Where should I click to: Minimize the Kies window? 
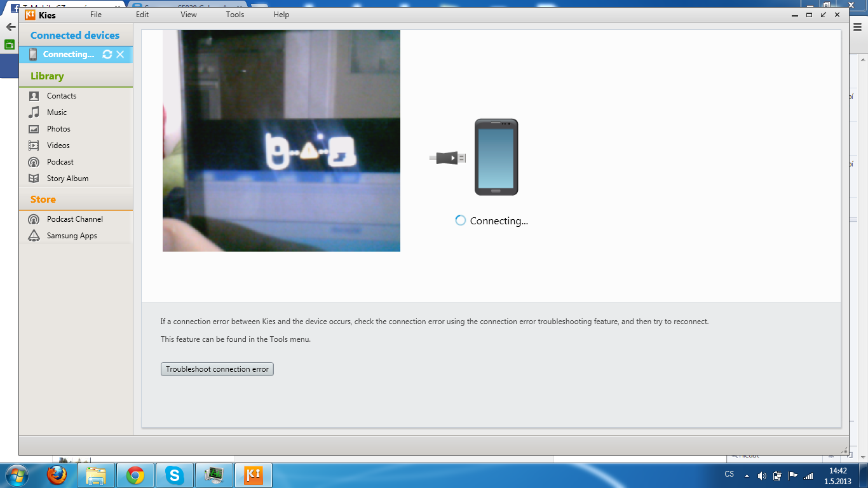point(795,15)
